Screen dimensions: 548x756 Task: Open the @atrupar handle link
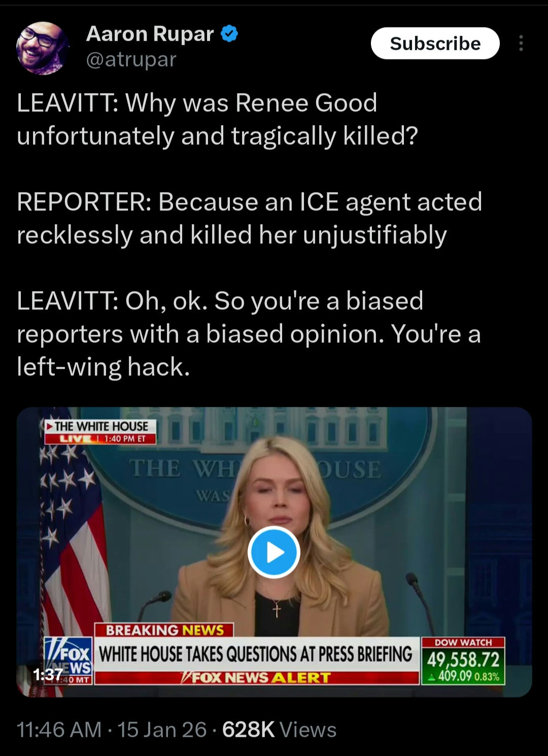pos(131,59)
